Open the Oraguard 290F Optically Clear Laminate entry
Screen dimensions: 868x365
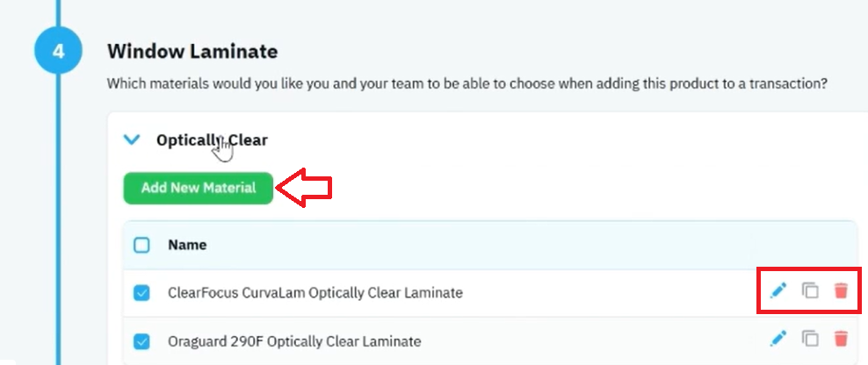coord(294,342)
